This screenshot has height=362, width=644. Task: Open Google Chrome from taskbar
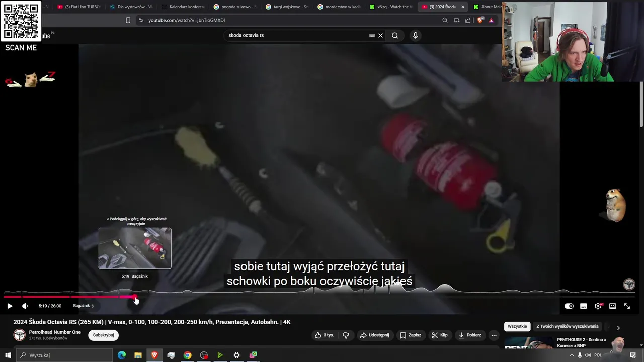[187, 355]
